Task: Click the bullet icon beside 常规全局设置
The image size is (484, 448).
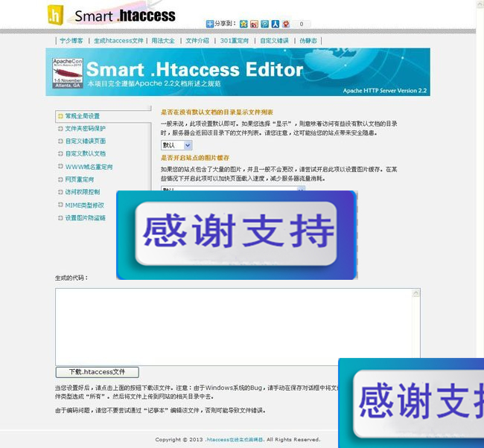Action: [60, 116]
